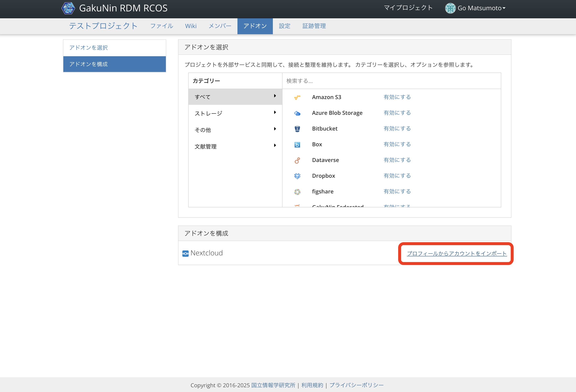Image resolution: width=576 pixels, height=392 pixels.
Task: Open the プライバシーポリシー footer link
Action: tap(356, 385)
